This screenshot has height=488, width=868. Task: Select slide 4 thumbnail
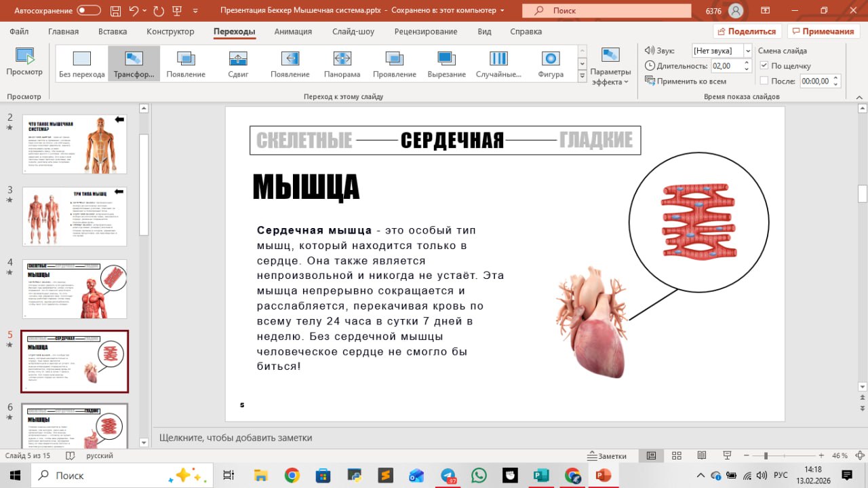point(75,289)
